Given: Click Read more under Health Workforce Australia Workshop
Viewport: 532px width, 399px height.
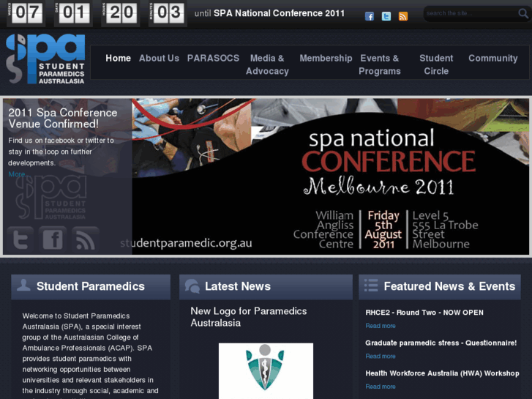Looking at the screenshot, I should pyautogui.click(x=381, y=387).
